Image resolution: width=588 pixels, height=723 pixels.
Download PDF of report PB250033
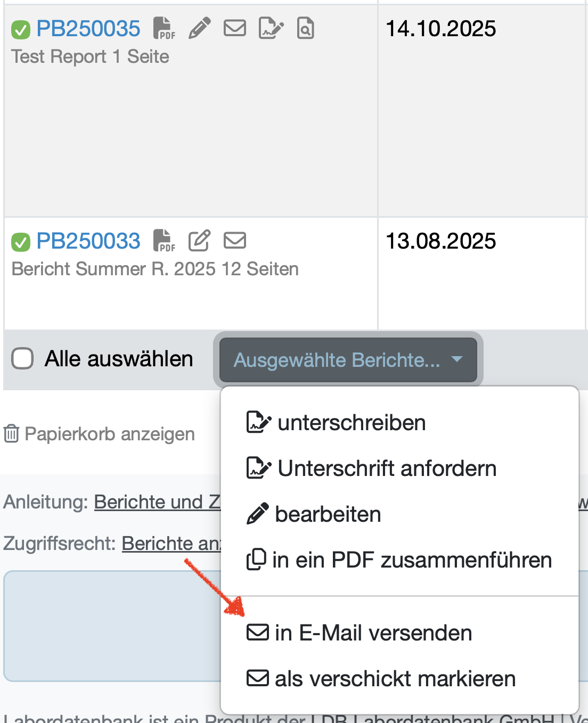coord(164,241)
